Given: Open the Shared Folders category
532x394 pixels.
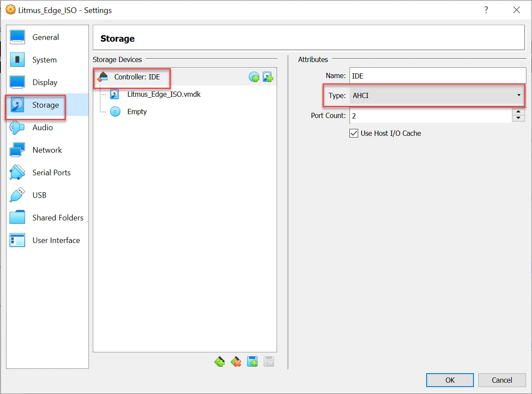Looking at the screenshot, I should click(x=47, y=218).
